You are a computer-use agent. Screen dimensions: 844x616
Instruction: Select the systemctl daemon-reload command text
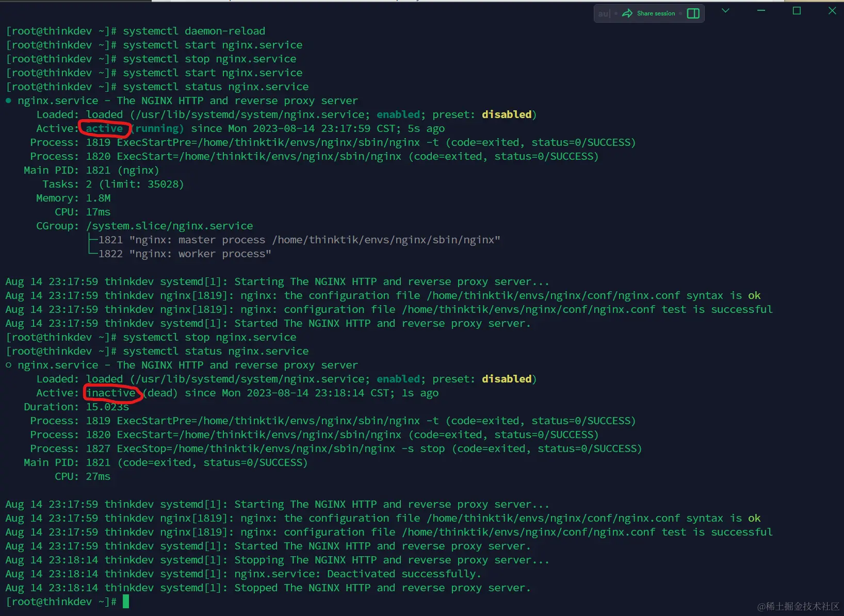193,30
